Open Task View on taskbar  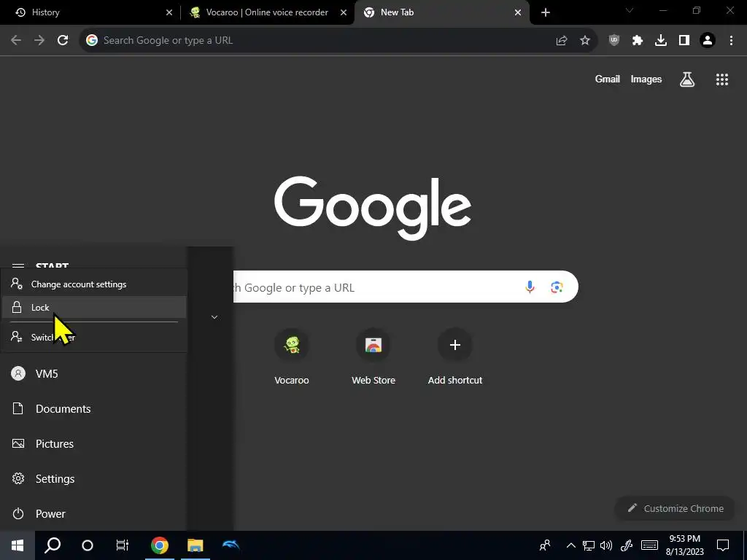pos(123,545)
